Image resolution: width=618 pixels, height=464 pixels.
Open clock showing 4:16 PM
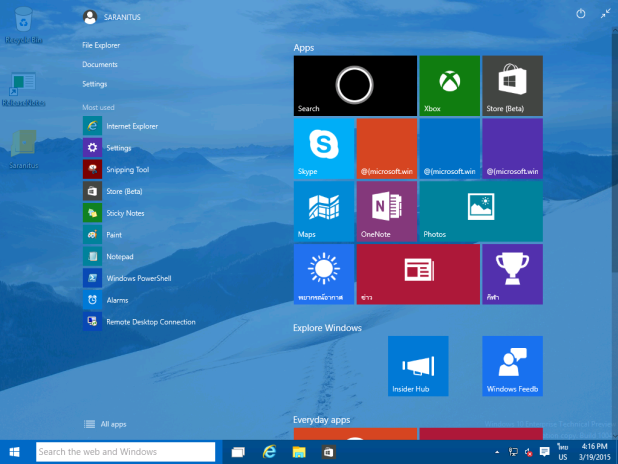(x=595, y=452)
